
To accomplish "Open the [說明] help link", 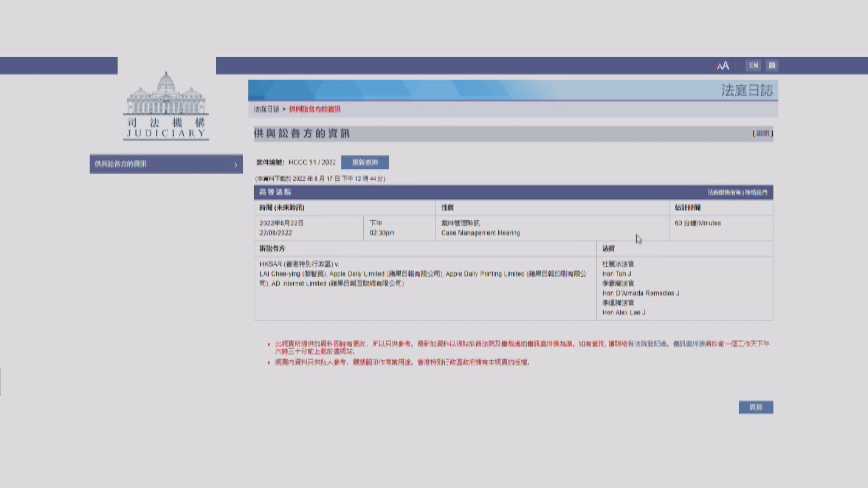I will click(762, 133).
